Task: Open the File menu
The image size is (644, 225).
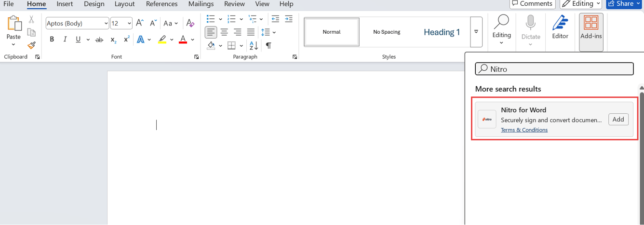Action: point(9,4)
